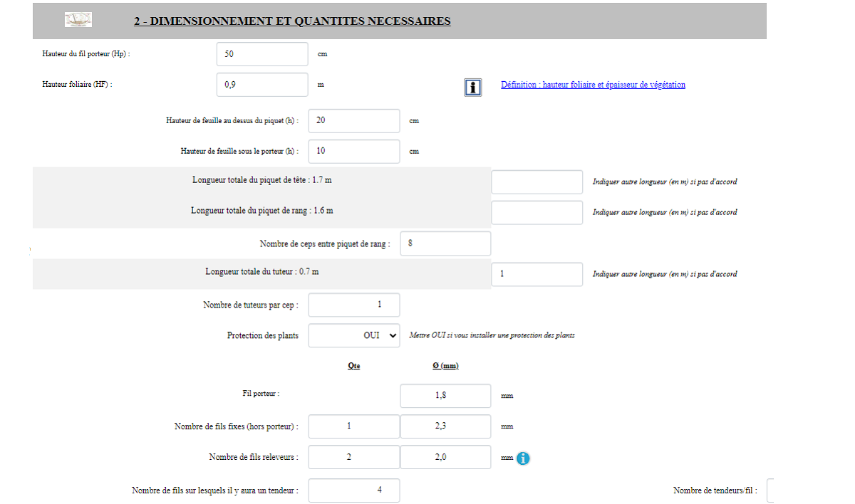This screenshot has height=504, width=855.
Task: Click the hint Mettre OUI si vous installer
Action: click(492, 335)
